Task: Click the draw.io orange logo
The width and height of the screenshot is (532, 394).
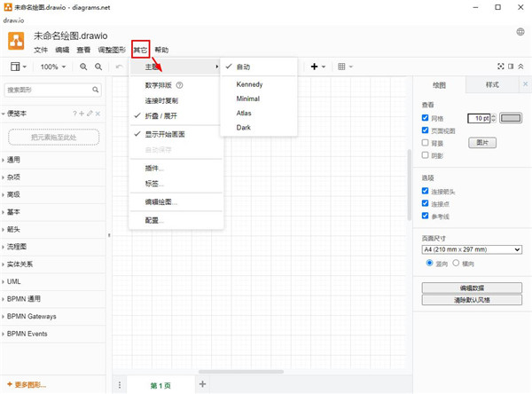Action: click(x=16, y=42)
